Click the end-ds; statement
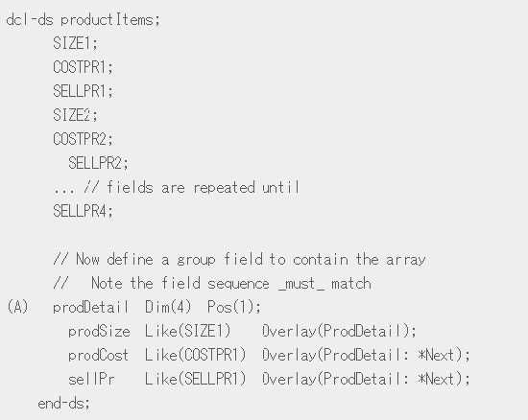528x420 pixels. [64, 403]
